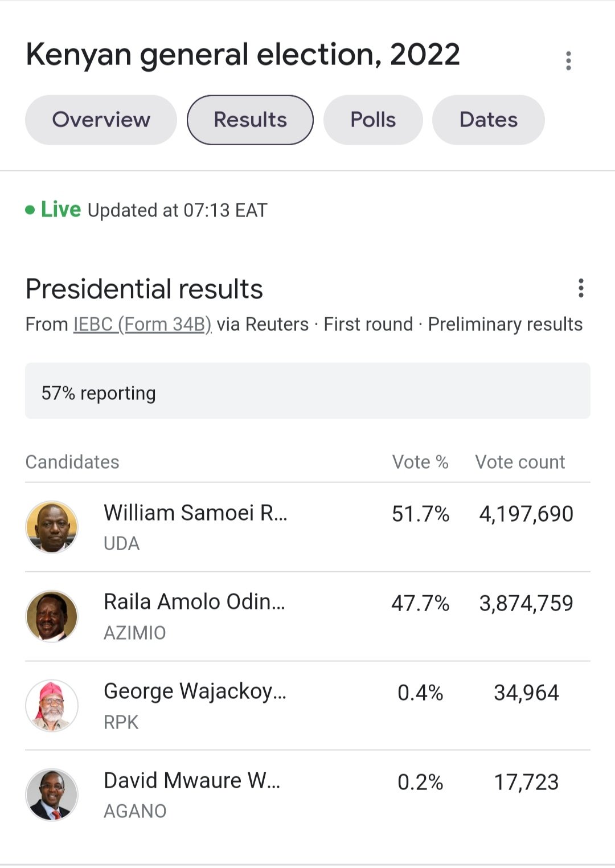Open George Wajackoyah candidate name
Viewport: 615px width, 868px height.
(195, 691)
